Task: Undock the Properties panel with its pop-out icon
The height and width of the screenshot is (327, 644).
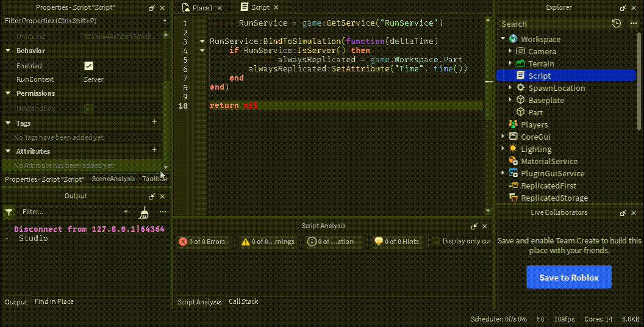Action: (152, 8)
